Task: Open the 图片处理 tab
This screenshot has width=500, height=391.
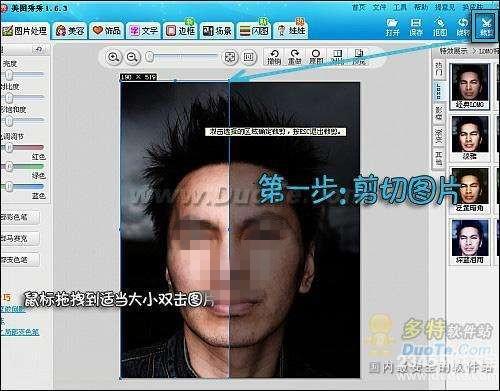Action: (24, 31)
